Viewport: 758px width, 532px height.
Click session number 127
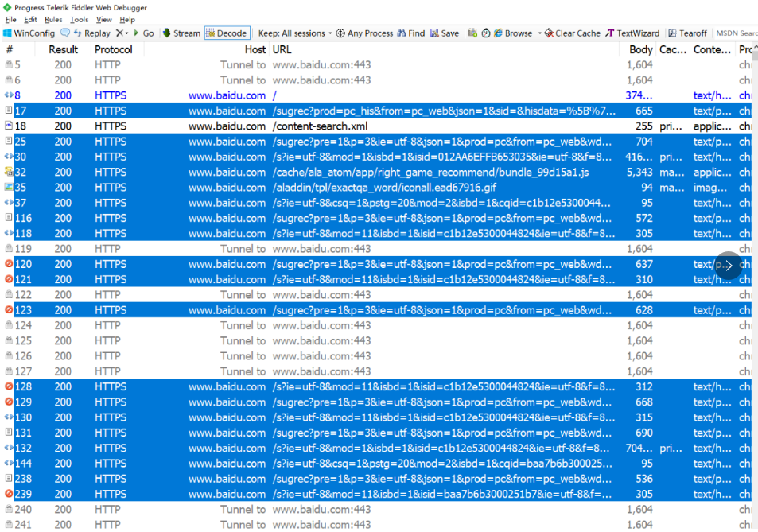tap(23, 371)
